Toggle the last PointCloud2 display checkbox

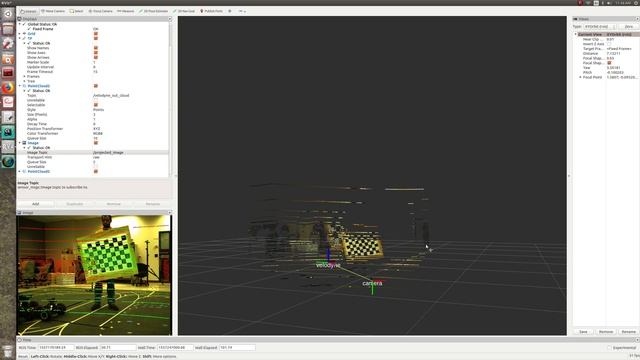pos(96,171)
